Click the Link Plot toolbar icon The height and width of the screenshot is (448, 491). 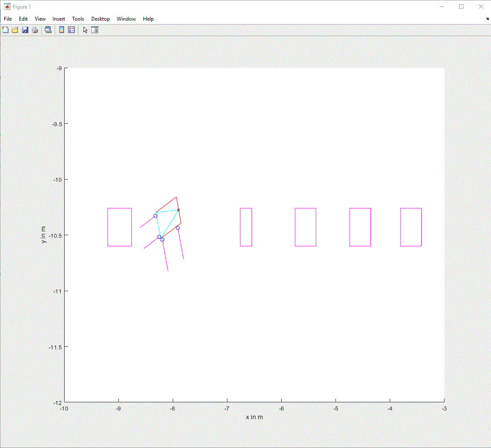click(48, 30)
